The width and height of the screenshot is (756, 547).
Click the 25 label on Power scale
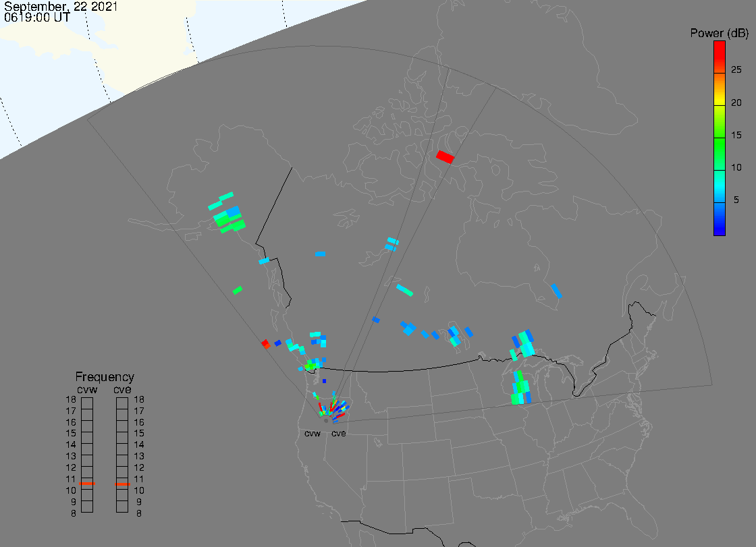click(736, 70)
